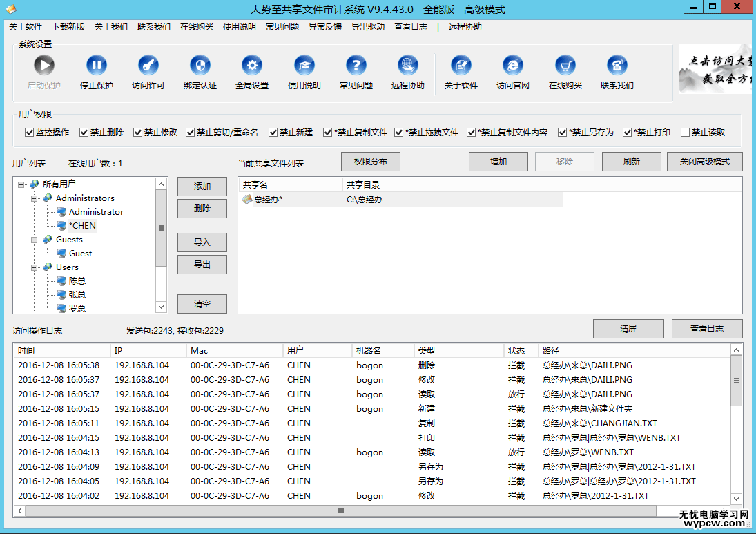Open 在线购买 shopping cart icon
The width and height of the screenshot is (756, 534).
tap(565, 66)
